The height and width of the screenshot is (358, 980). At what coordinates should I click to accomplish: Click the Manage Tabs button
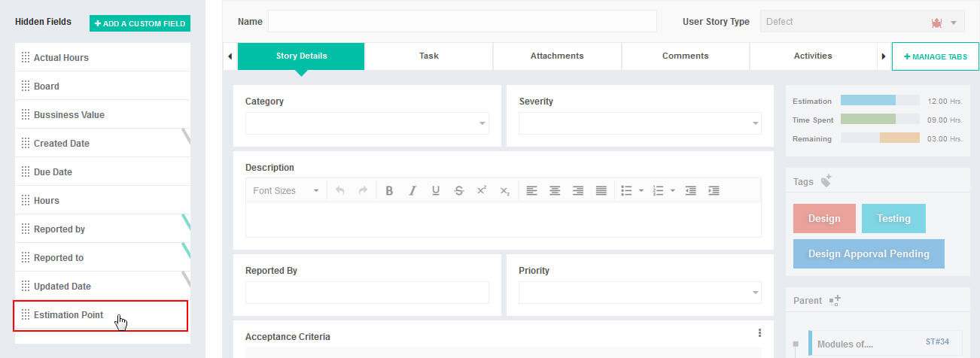point(935,56)
